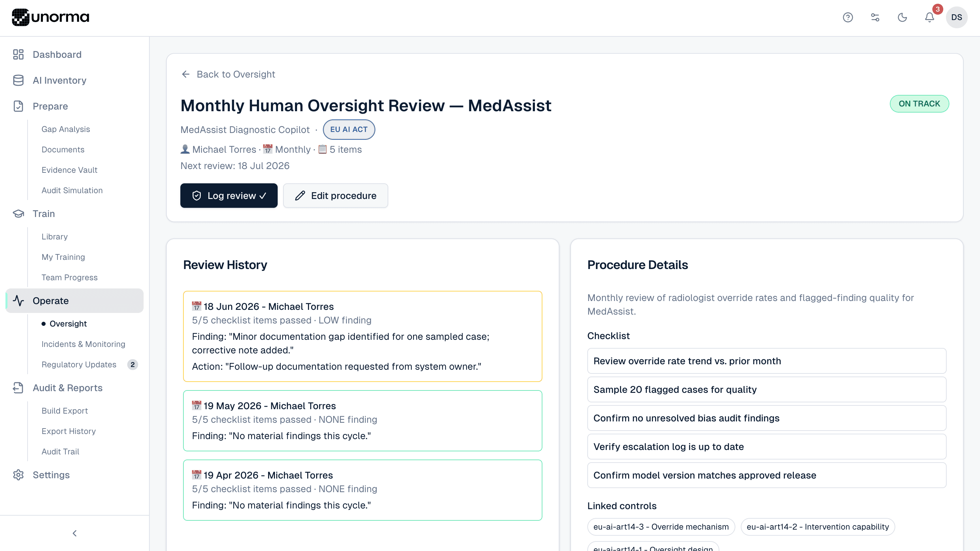Viewport: 980px width, 551px height.
Task: Click the Log review button
Action: (x=229, y=196)
